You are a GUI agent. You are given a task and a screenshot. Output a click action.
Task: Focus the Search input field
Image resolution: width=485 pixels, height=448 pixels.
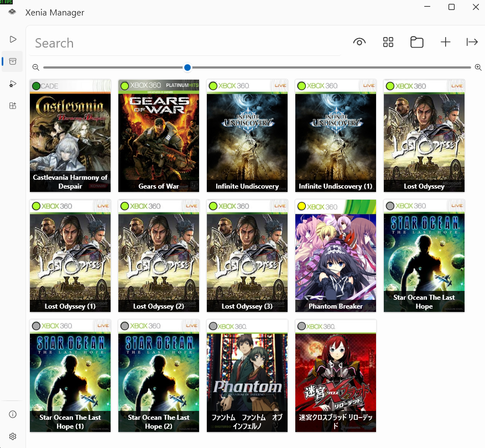pyautogui.click(x=185, y=43)
